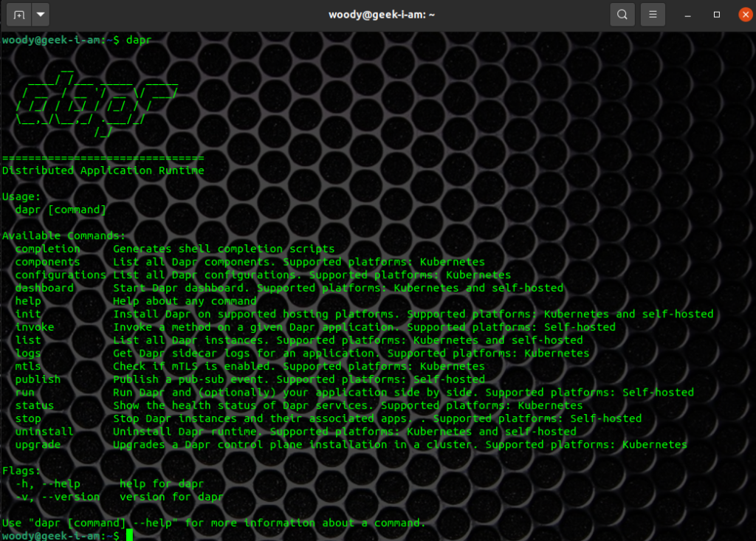
Task: Click the typed command 'dapr' on first prompt
Action: tap(139, 40)
